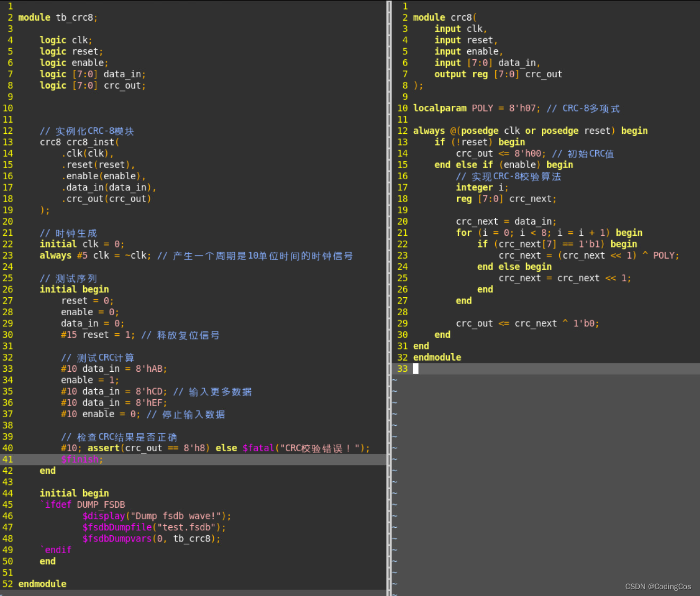Click 'logic clk;' declaration in left pane
The width and height of the screenshot is (700, 596).
tap(66, 40)
